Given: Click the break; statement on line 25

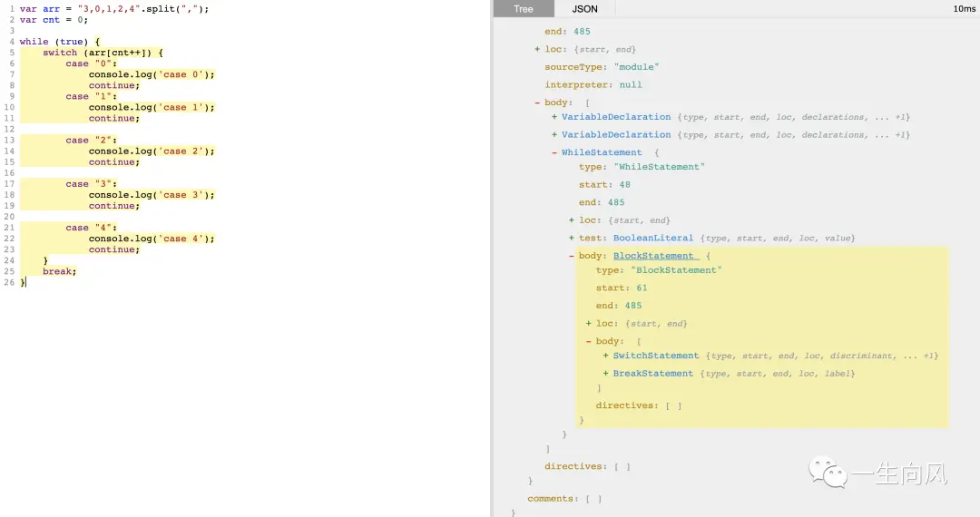Looking at the screenshot, I should [59, 271].
